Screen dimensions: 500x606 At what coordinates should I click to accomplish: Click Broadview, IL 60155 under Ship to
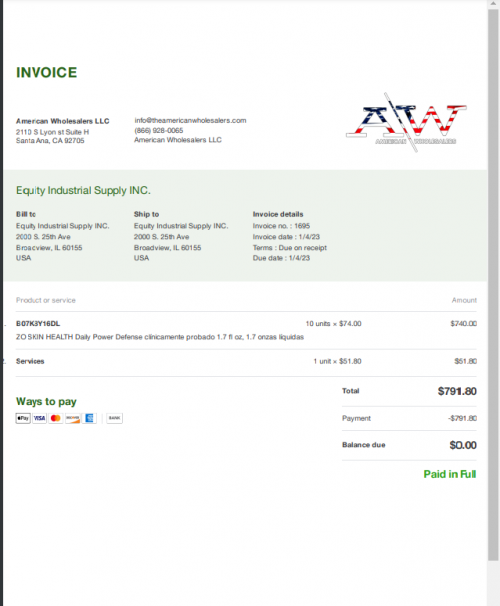tap(168, 247)
